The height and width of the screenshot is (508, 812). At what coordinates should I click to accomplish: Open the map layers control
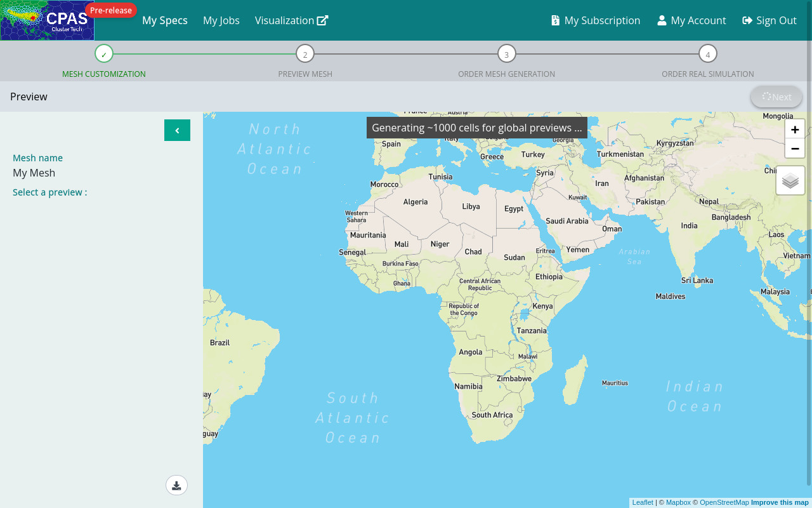point(790,181)
